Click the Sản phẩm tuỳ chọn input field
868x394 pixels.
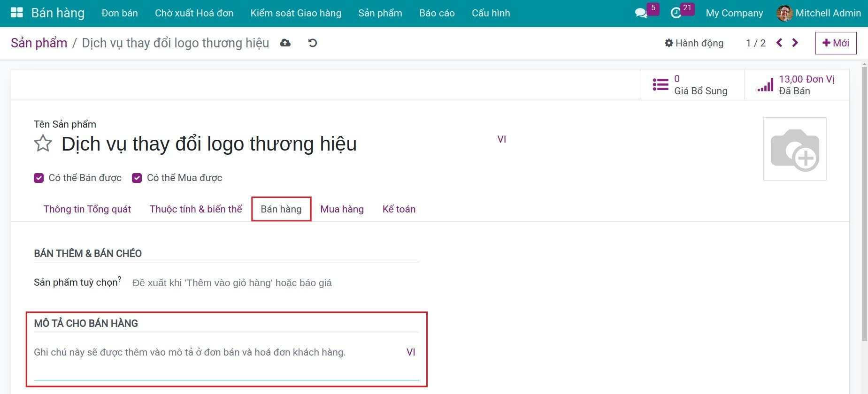pos(275,283)
